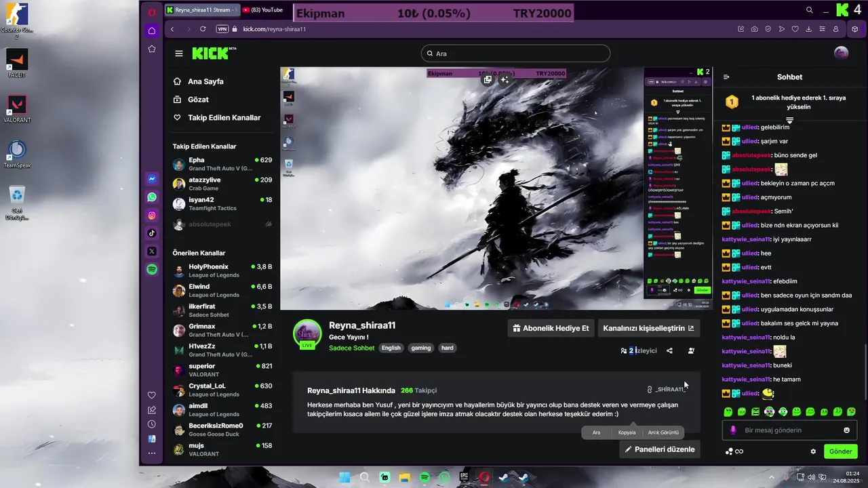Click the purple microphone icon in chat
868x488 pixels.
733,430
